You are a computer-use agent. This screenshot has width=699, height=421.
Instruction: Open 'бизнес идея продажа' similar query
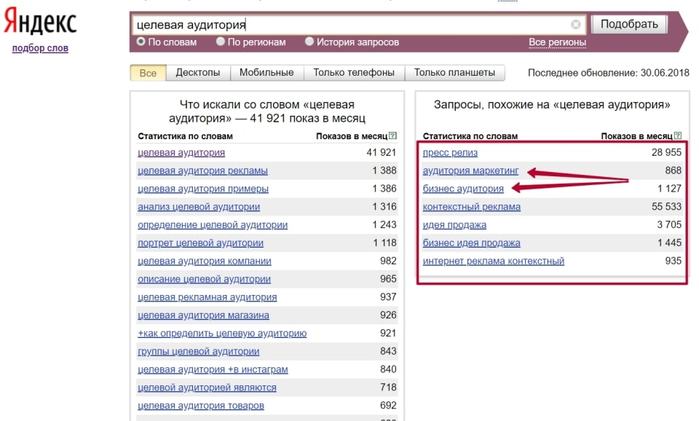pos(471,243)
